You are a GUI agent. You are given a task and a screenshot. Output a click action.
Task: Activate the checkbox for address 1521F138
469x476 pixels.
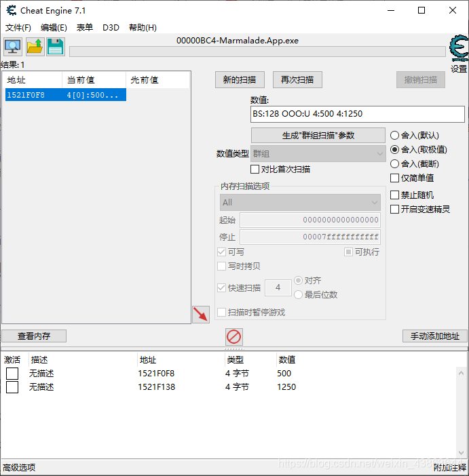coord(12,387)
